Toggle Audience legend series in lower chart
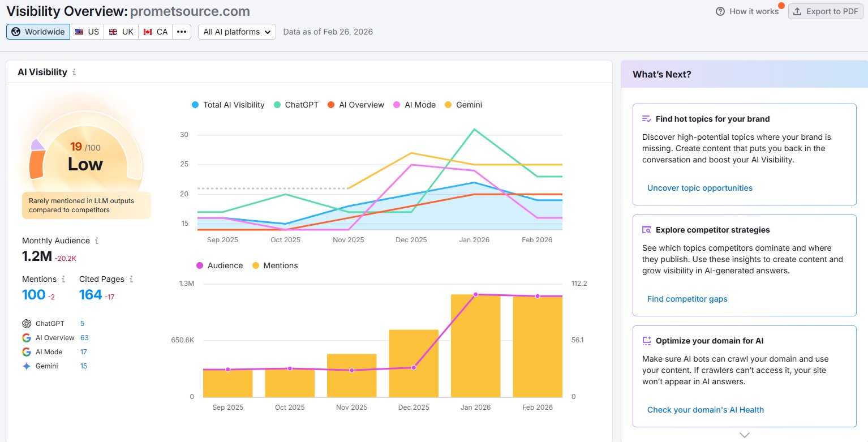This screenshot has height=442, width=868. [220, 265]
